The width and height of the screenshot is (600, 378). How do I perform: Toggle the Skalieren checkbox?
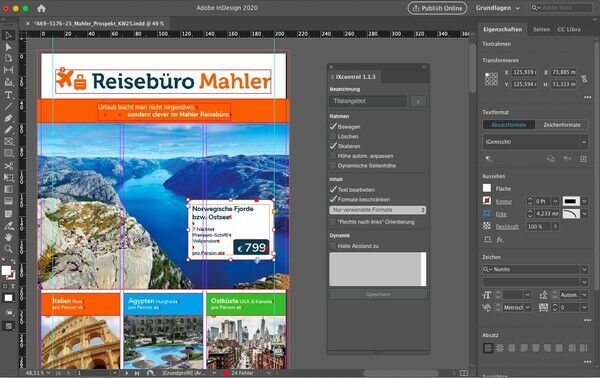(x=333, y=146)
